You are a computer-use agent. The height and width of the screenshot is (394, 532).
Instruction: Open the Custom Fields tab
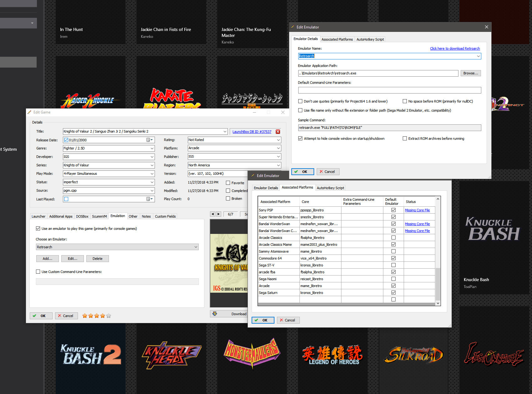click(165, 216)
